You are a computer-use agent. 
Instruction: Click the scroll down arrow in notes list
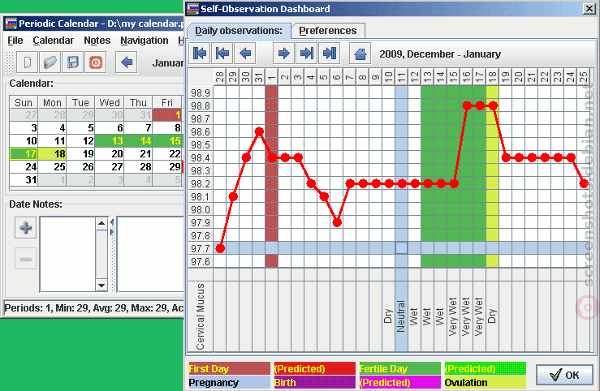tap(101, 285)
